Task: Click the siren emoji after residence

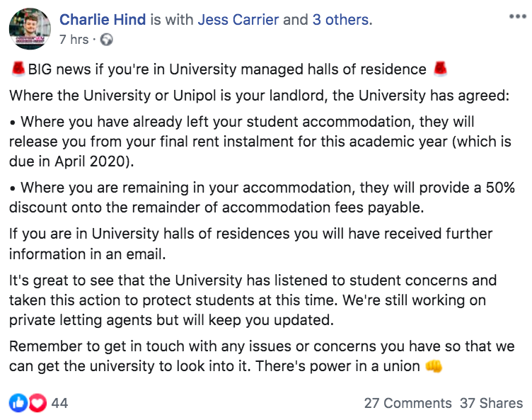Action: pyautogui.click(x=440, y=69)
